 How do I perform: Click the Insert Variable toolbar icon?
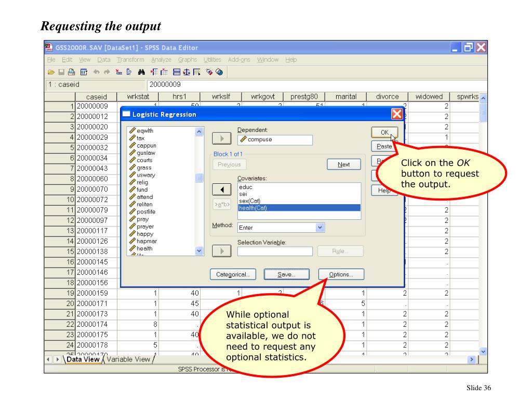(x=164, y=72)
